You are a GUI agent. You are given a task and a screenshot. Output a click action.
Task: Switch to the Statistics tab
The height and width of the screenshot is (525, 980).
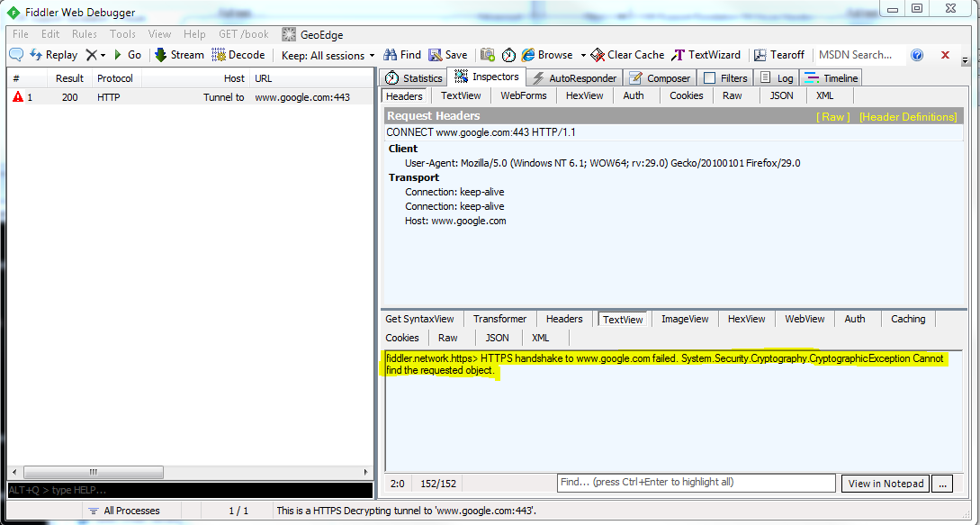pos(414,78)
